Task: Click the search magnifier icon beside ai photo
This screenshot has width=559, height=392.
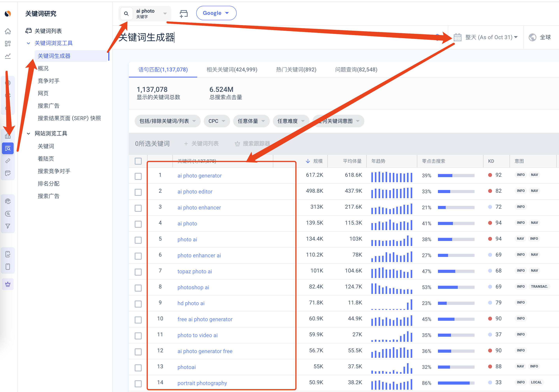Action: tap(126, 14)
